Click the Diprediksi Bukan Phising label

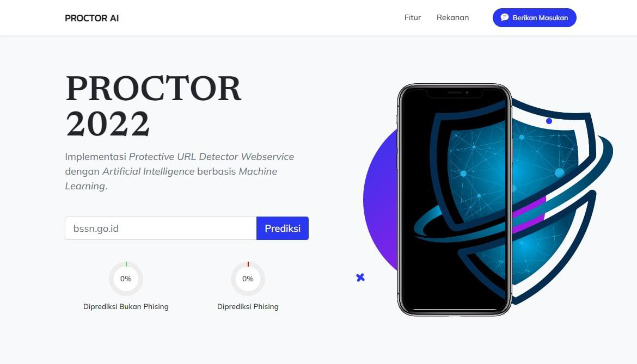pos(126,306)
